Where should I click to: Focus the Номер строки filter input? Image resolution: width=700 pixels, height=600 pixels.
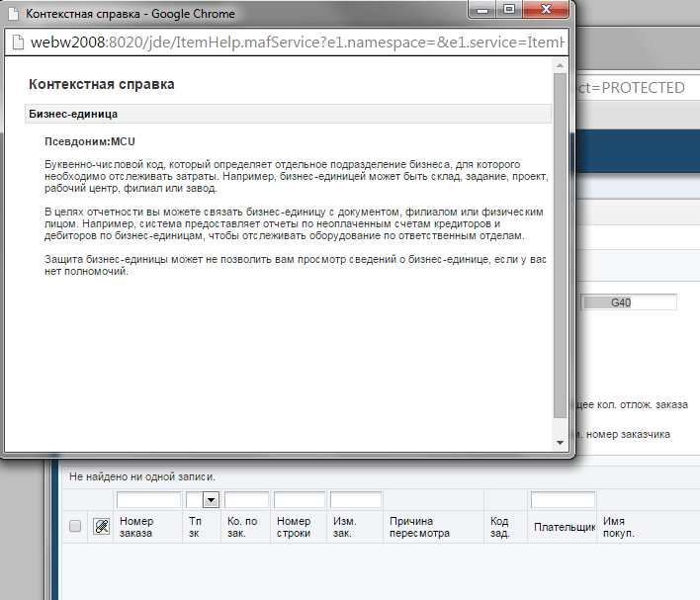300,500
